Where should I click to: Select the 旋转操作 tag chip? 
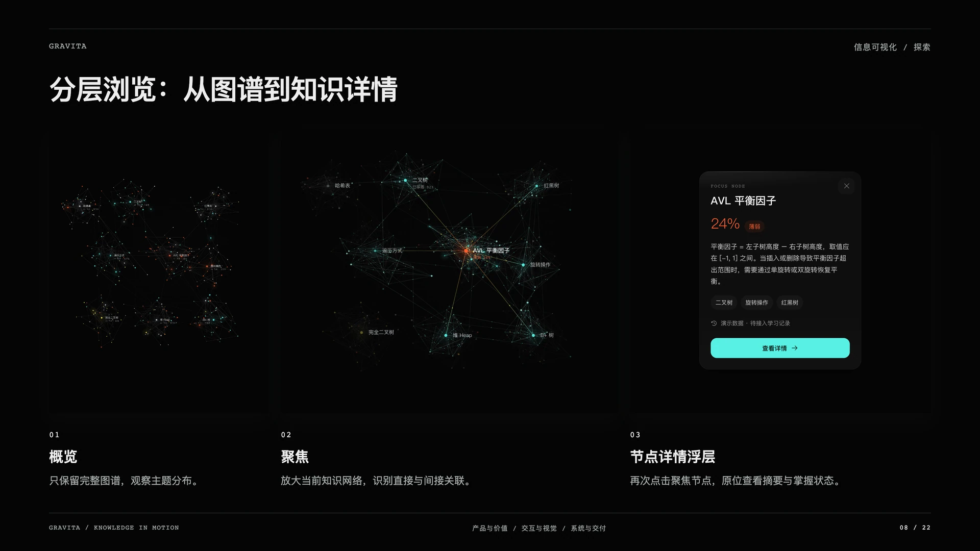click(756, 303)
